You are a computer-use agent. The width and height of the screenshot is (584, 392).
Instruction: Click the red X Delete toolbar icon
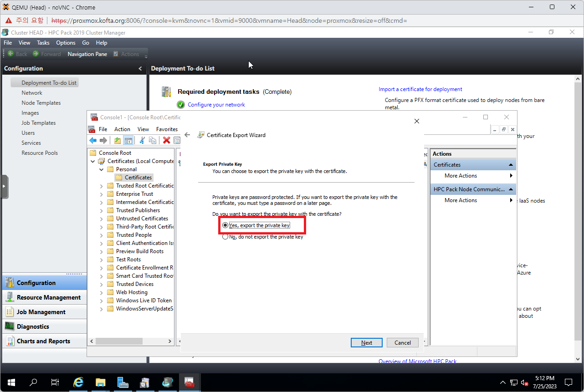(x=167, y=140)
